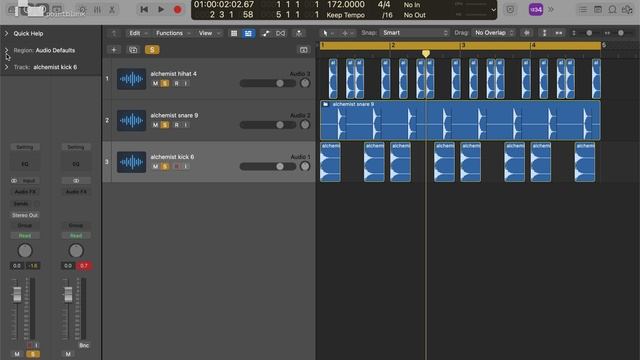
Task: Open the View menu in tracks area
Action: 209,33
